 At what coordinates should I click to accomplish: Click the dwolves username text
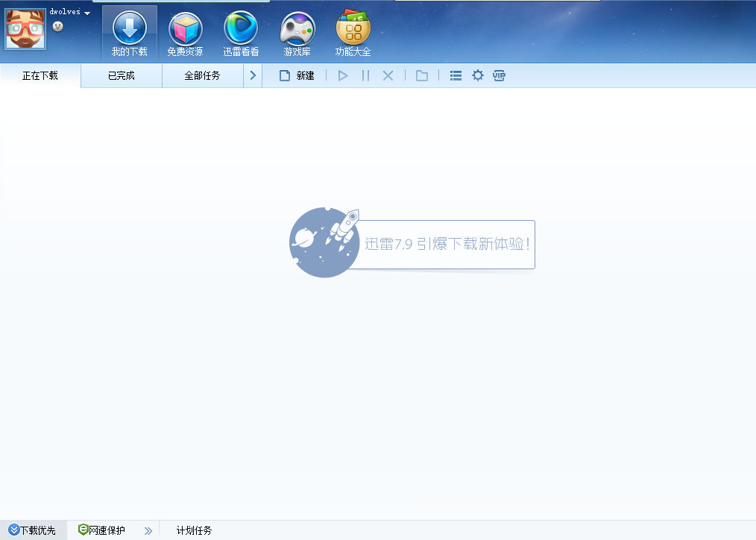coord(65,12)
